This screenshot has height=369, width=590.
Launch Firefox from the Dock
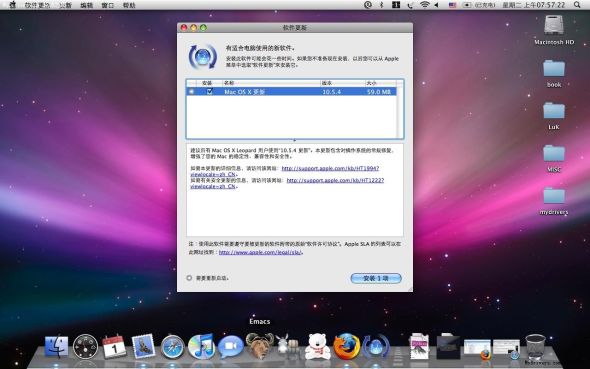346,346
